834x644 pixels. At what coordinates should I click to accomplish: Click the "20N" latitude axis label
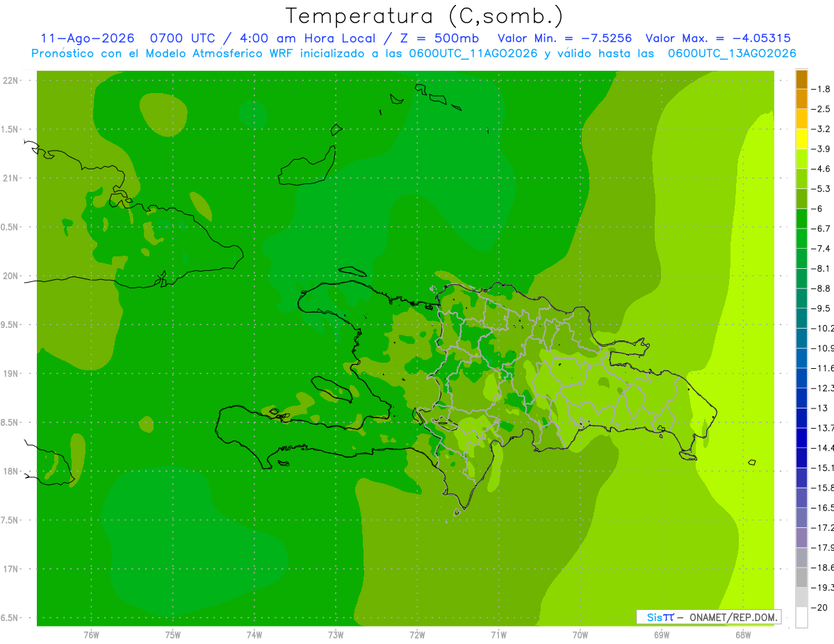click(x=11, y=276)
